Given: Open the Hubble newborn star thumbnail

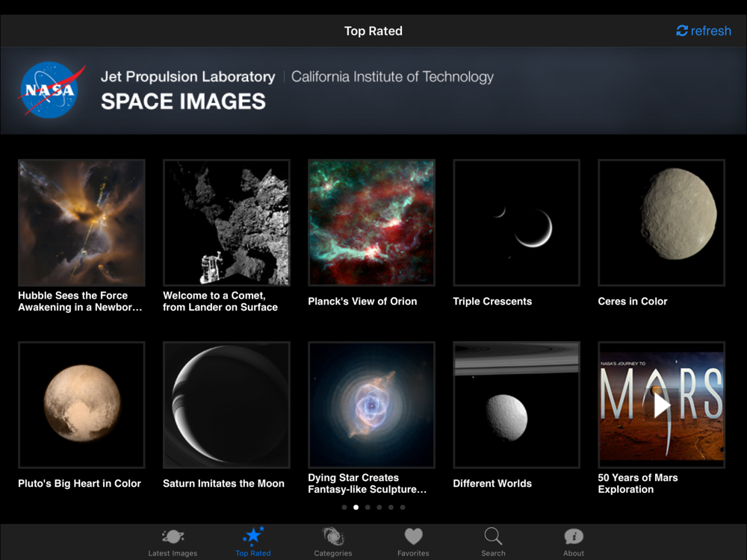Looking at the screenshot, I should pos(81,223).
